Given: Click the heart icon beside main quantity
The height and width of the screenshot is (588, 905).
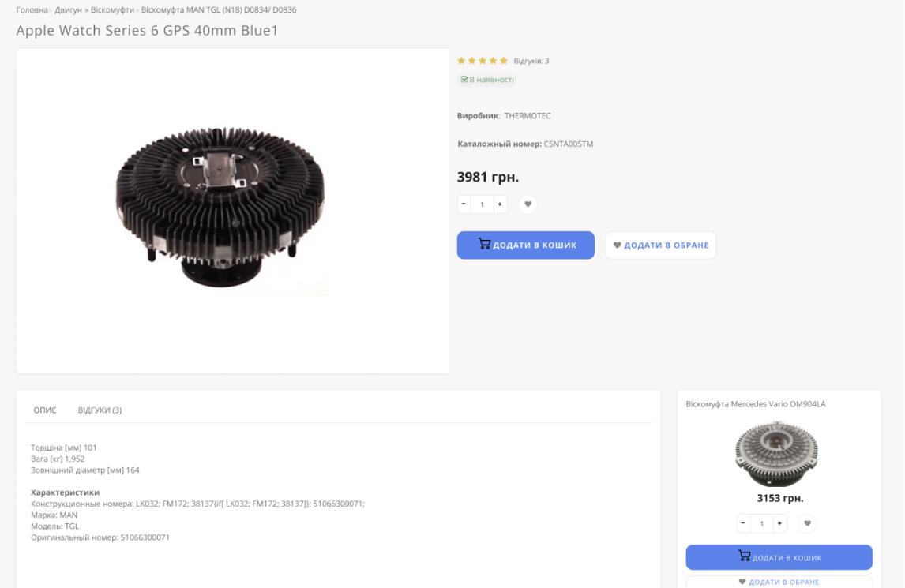Looking at the screenshot, I should pos(528,204).
